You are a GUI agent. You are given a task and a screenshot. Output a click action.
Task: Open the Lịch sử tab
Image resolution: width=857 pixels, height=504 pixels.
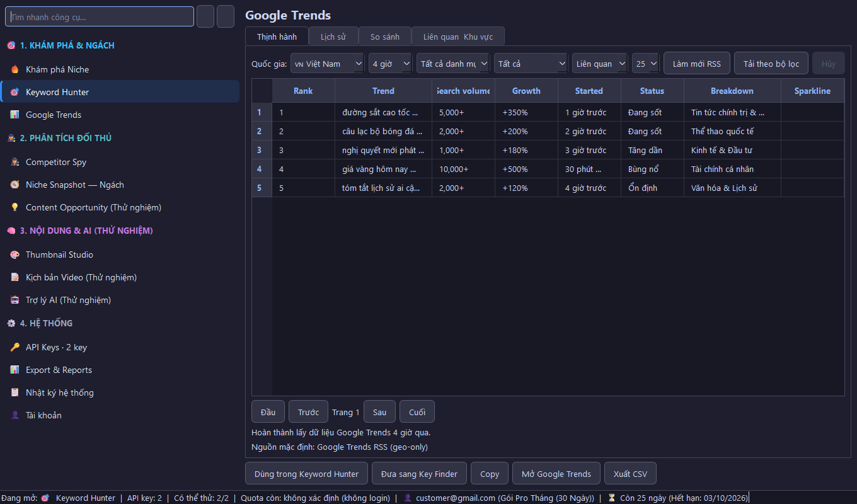[x=333, y=37]
